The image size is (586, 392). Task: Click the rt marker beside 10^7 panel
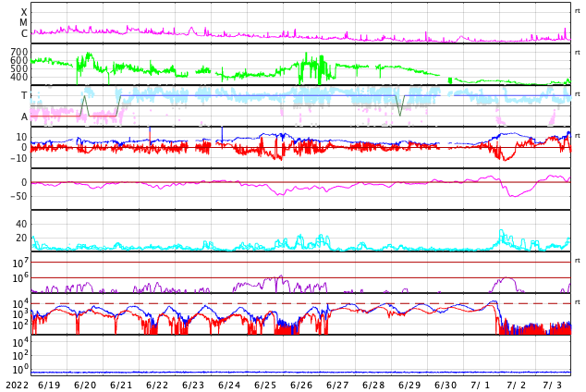(x=578, y=261)
